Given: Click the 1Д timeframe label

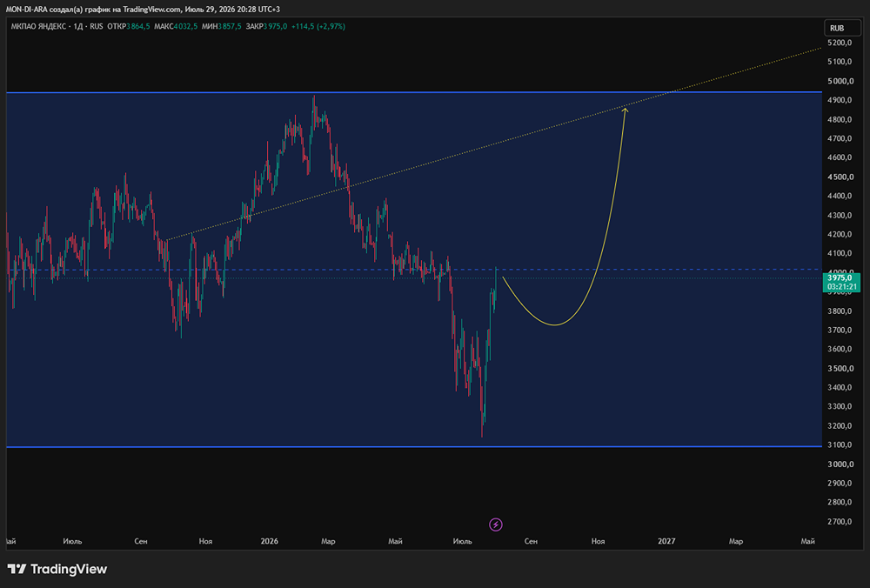Looking at the screenshot, I should 78,27.
